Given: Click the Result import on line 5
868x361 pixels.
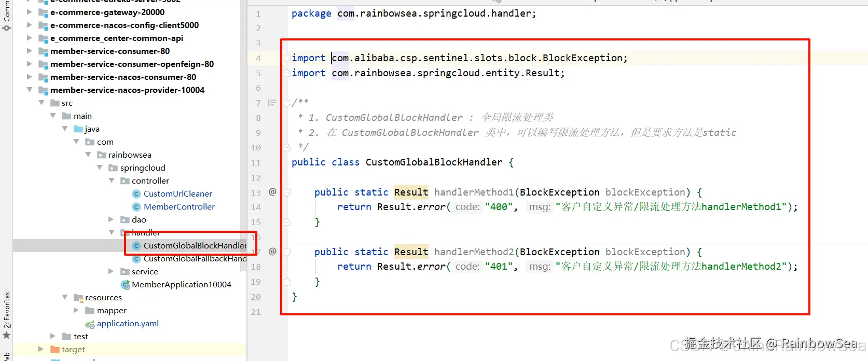Looking at the screenshot, I should click(428, 73).
